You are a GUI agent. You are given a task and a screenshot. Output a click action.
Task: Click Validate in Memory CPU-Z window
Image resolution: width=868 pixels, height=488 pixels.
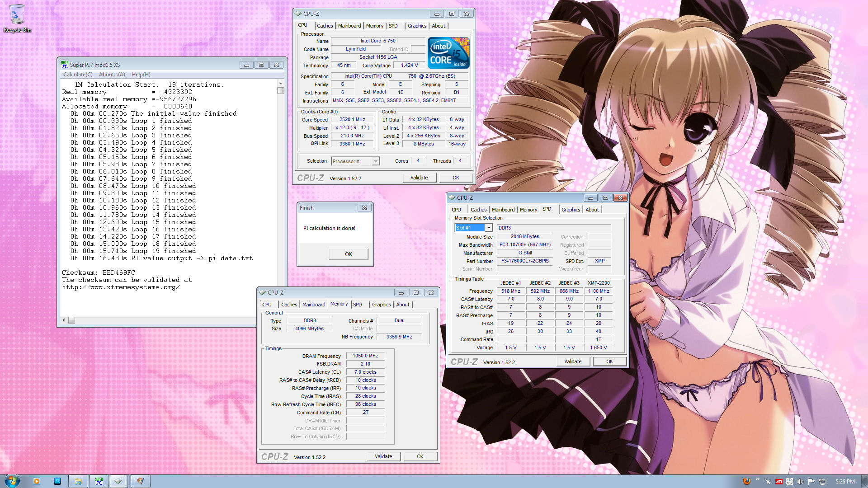pyautogui.click(x=383, y=456)
